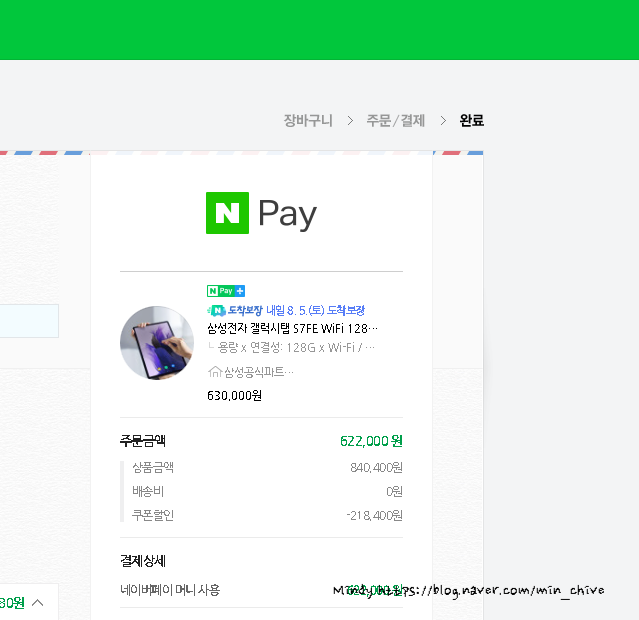Screen dimensions: 639x620
Task: Click the product price 630,000원
Action: (x=234, y=395)
